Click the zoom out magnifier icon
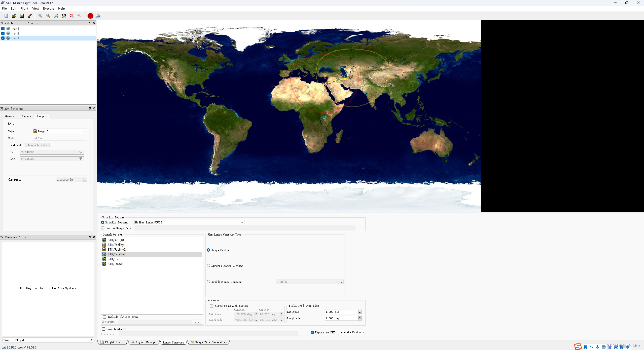 (48, 16)
